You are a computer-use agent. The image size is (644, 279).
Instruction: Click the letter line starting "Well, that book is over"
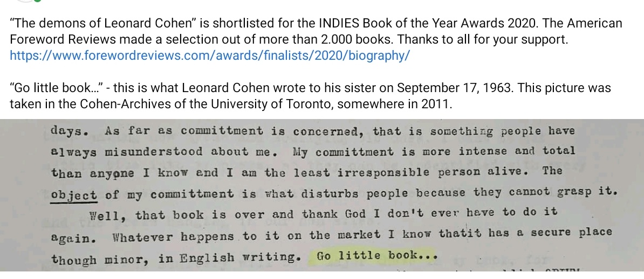tap(323, 214)
